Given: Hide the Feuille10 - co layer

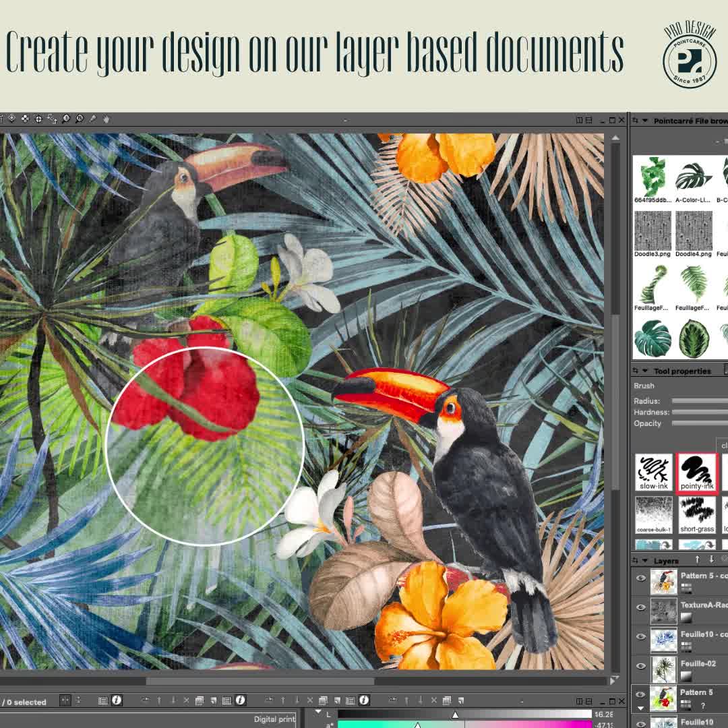Looking at the screenshot, I should click(641, 636).
